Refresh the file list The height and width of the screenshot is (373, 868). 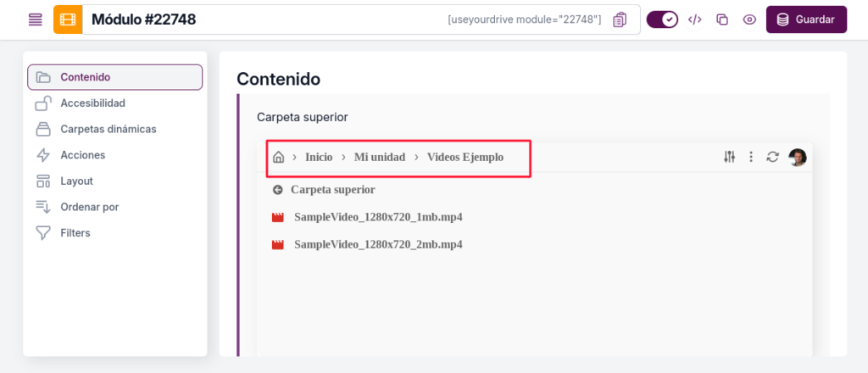pyautogui.click(x=773, y=157)
